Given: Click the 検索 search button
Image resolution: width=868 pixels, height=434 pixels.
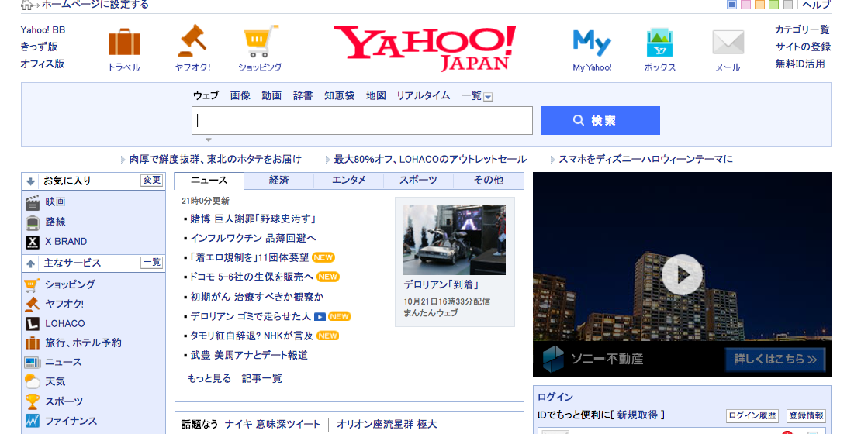Looking at the screenshot, I should (x=600, y=121).
